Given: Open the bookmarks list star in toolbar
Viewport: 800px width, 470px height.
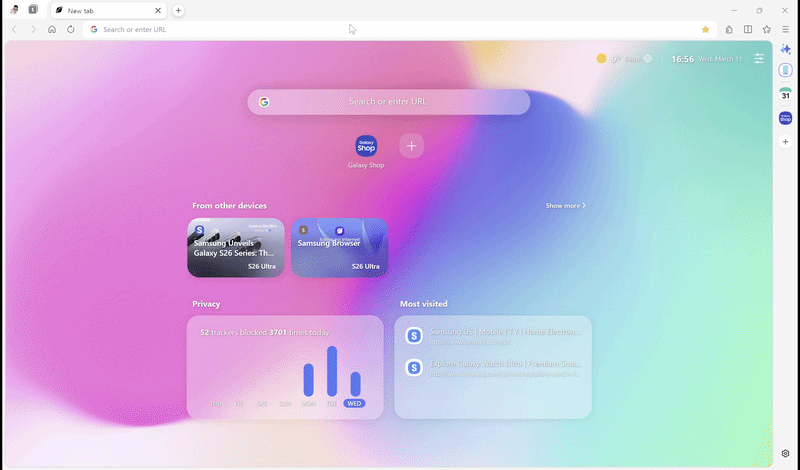Looking at the screenshot, I should [x=767, y=29].
